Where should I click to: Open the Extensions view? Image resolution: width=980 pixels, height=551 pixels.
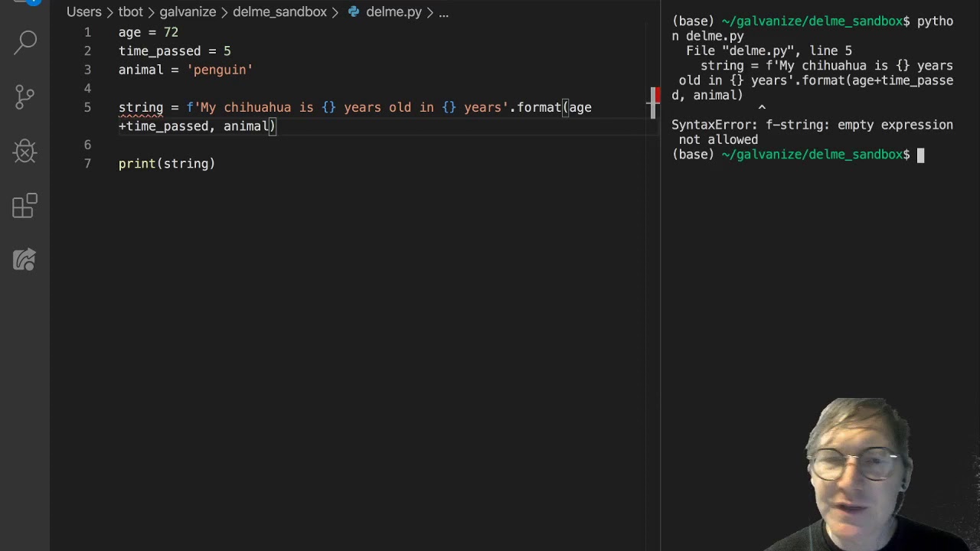click(x=25, y=206)
